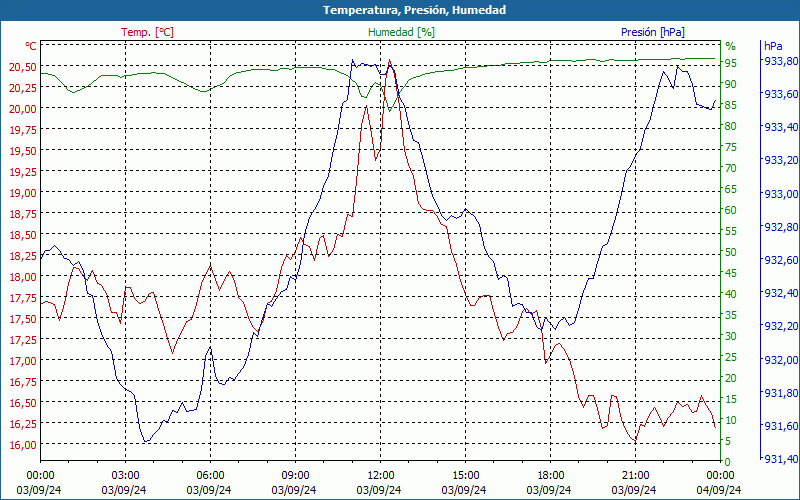The image size is (800, 500).
Task: Click the chart title 'Temperatura, Presión, Humedad'
Action: tap(414, 10)
